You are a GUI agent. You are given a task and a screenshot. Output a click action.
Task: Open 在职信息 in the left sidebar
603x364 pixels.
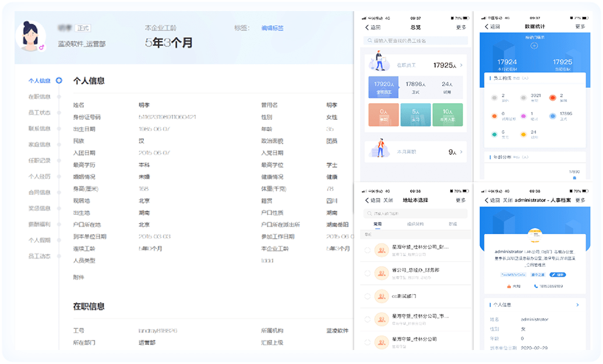tap(40, 97)
